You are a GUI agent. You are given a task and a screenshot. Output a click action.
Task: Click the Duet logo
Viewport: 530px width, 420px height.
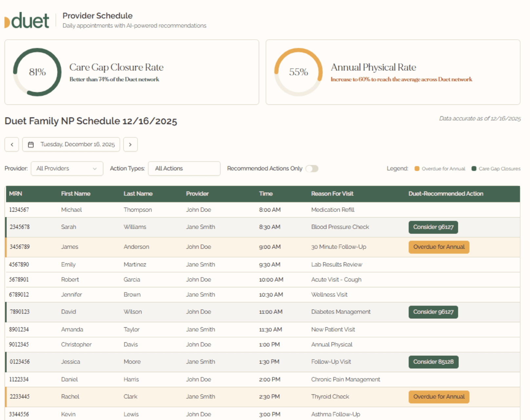[27, 21]
